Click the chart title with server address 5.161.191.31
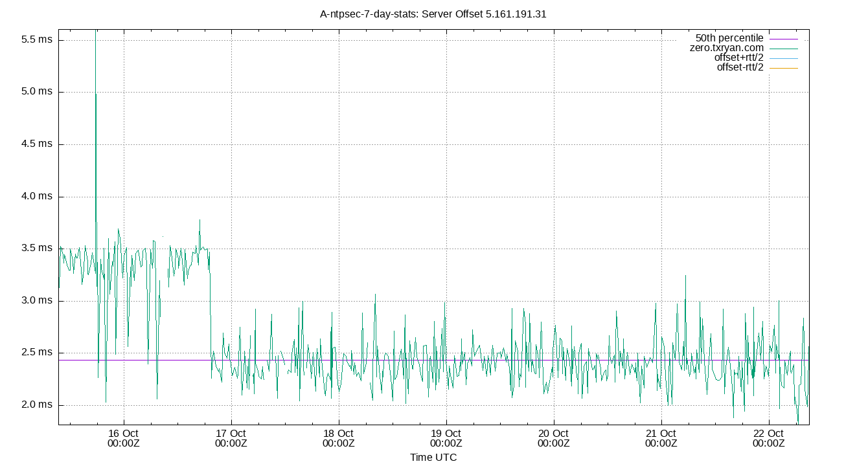 coord(433,14)
